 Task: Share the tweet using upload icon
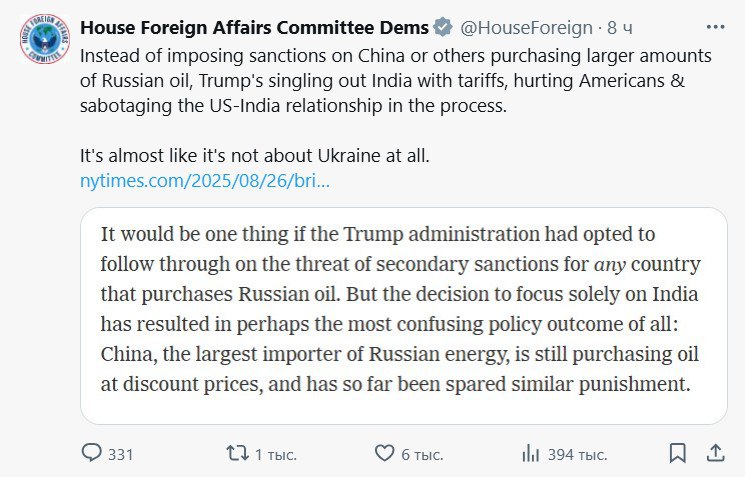pyautogui.click(x=715, y=453)
